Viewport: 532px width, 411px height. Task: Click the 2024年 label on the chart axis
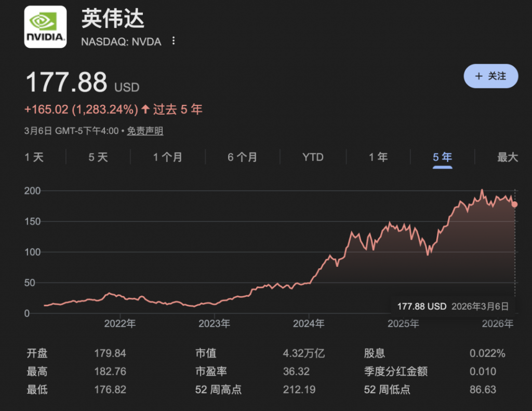pyautogui.click(x=309, y=324)
